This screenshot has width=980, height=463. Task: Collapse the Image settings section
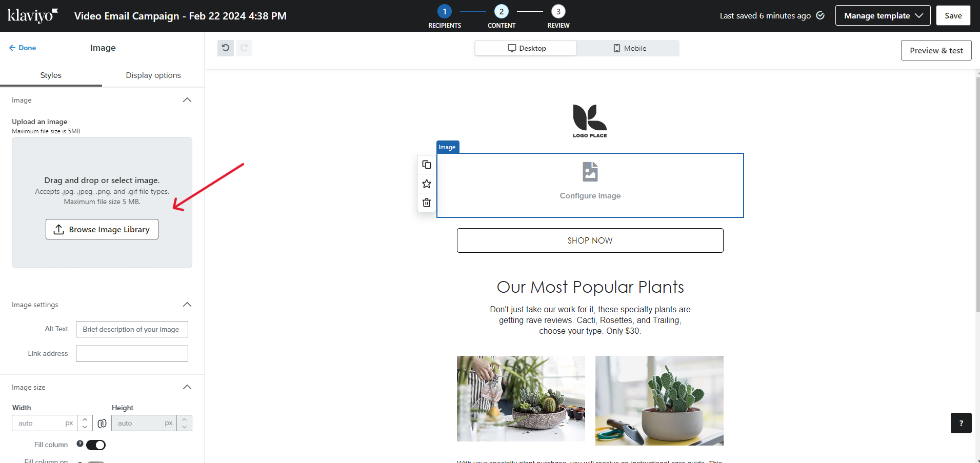[x=187, y=305]
